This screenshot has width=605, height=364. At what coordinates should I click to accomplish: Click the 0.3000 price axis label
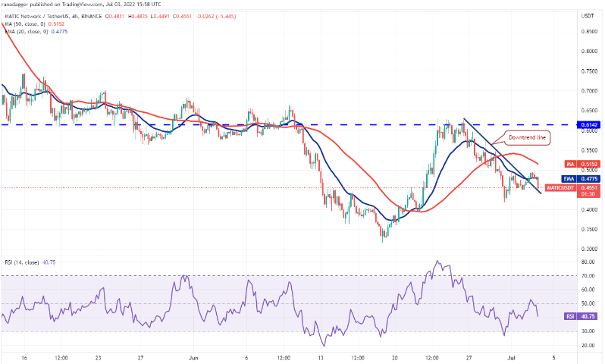[x=589, y=249]
